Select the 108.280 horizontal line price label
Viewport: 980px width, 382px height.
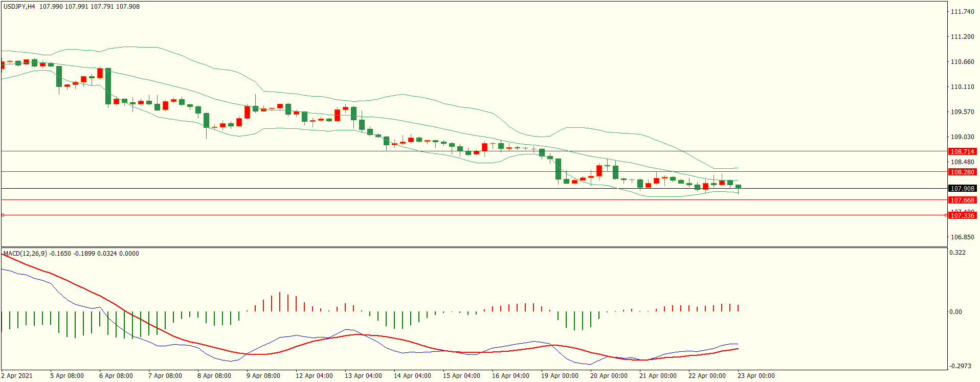tap(962, 172)
